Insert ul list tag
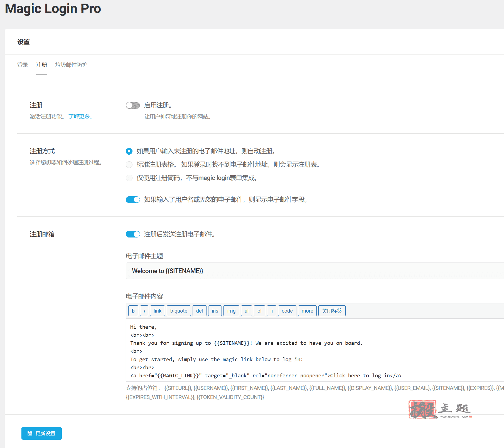 [x=247, y=311]
